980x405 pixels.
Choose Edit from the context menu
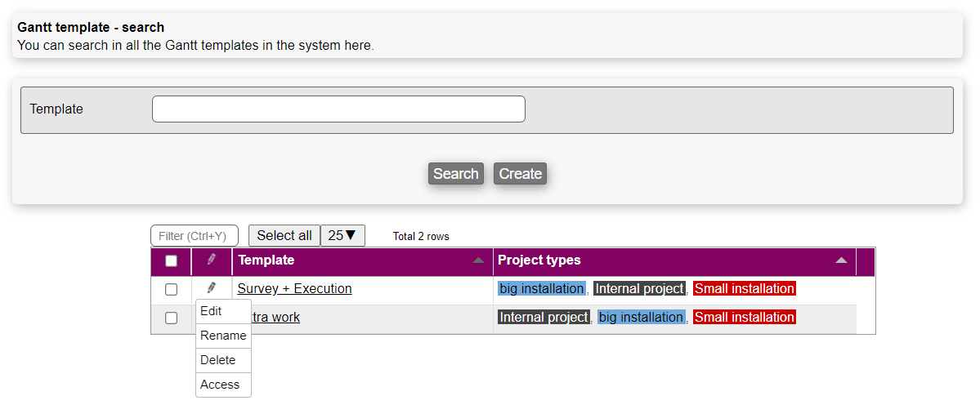212,311
